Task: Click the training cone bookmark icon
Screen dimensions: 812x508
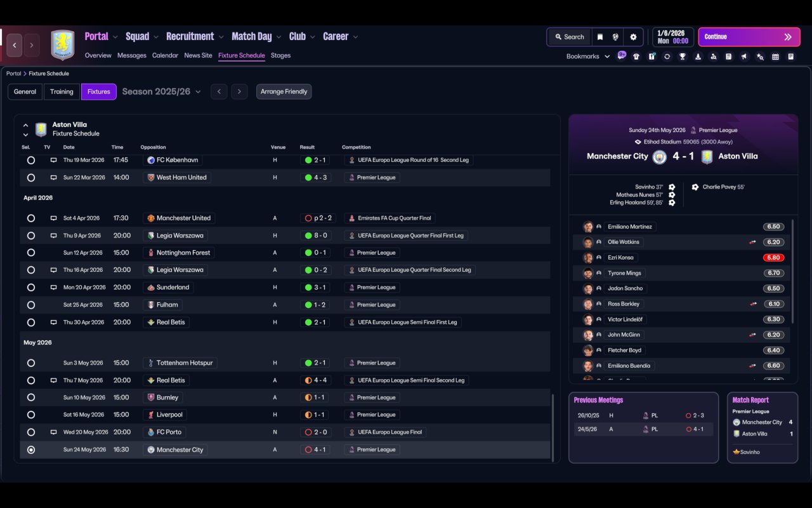Action: [x=698, y=57]
